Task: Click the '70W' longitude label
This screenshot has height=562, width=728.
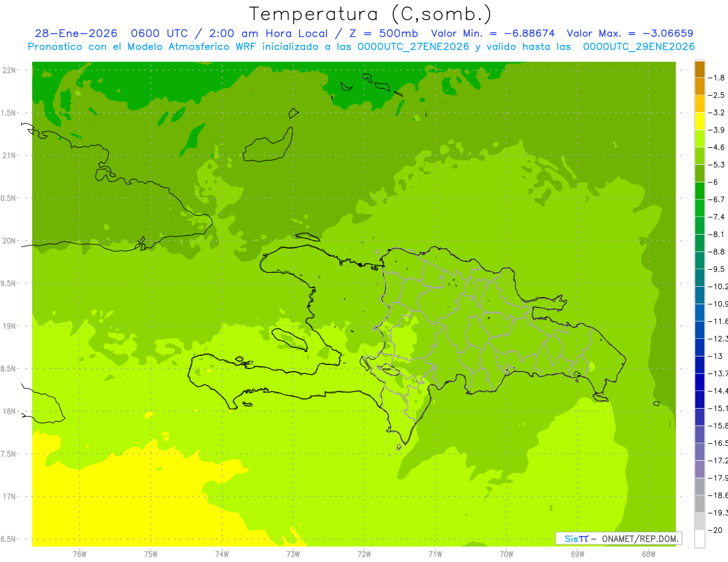Action: 507,553
